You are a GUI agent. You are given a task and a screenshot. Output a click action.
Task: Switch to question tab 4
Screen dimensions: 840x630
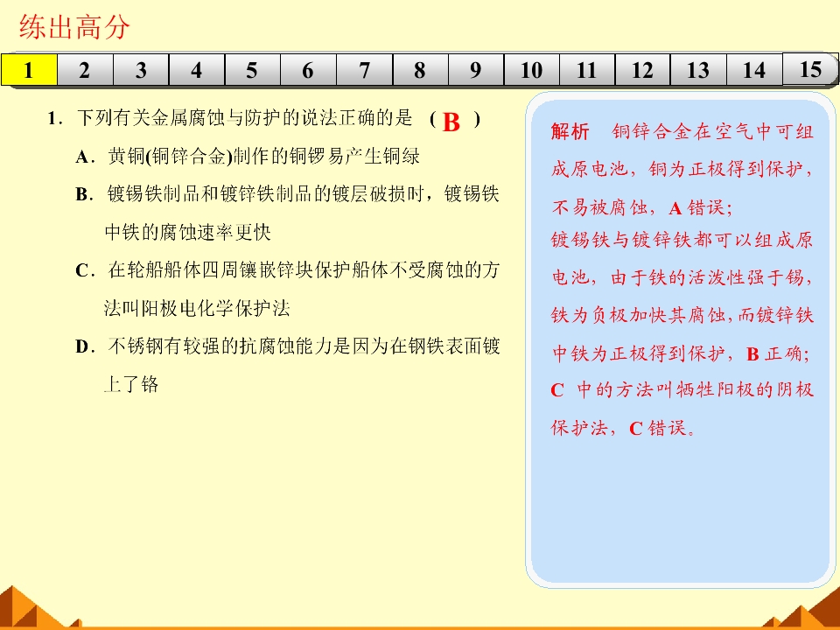(197, 70)
